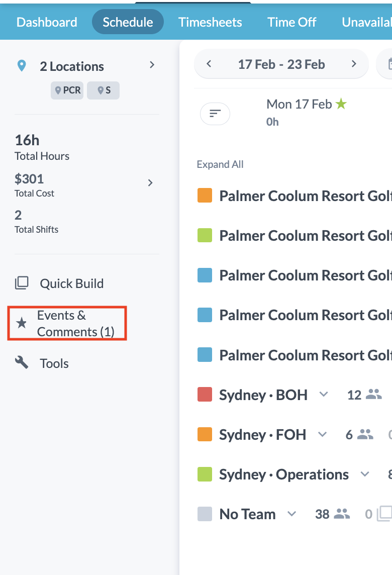The image size is (392, 575).
Task: Click the people icon next to Sydney BOH
Action: click(373, 395)
